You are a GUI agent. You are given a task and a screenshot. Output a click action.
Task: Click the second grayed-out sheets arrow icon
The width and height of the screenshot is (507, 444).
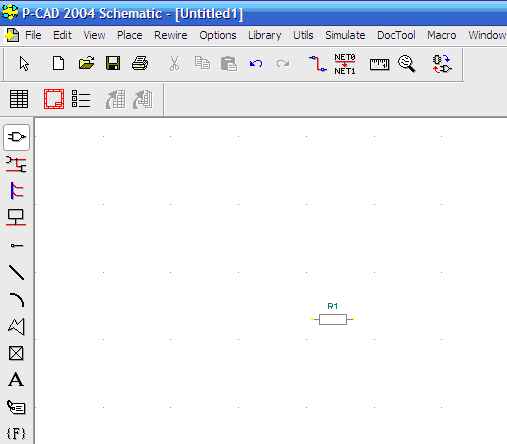(143, 99)
